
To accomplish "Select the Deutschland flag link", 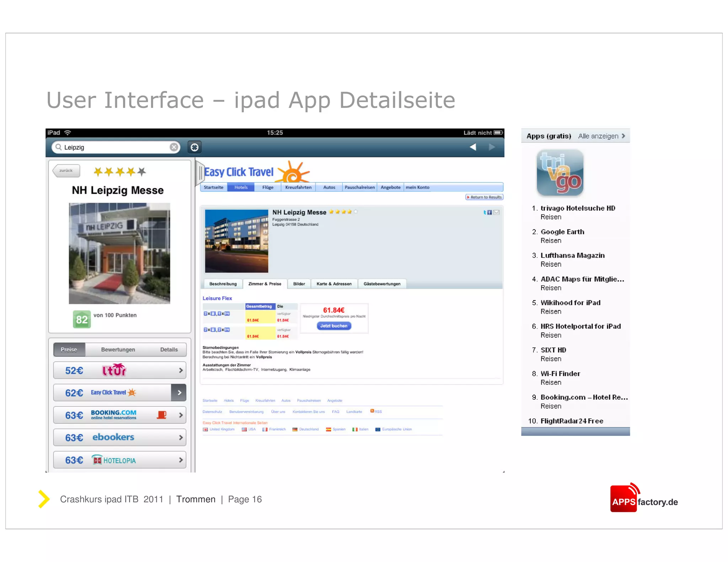I will click(306, 429).
